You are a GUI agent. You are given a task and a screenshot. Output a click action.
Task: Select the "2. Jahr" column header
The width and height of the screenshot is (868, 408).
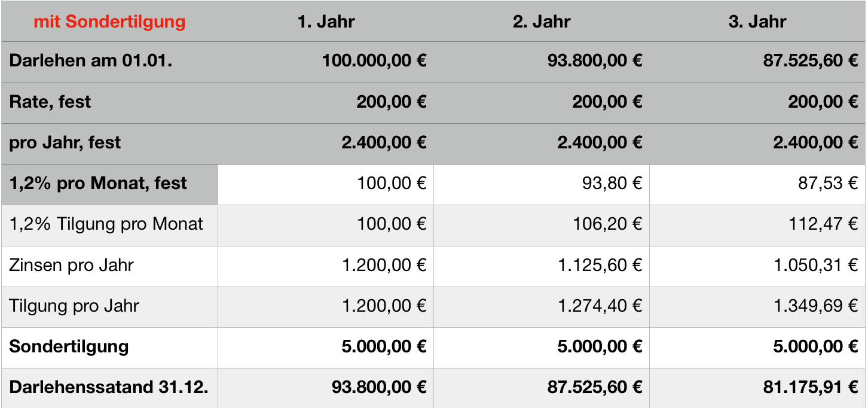[542, 22]
